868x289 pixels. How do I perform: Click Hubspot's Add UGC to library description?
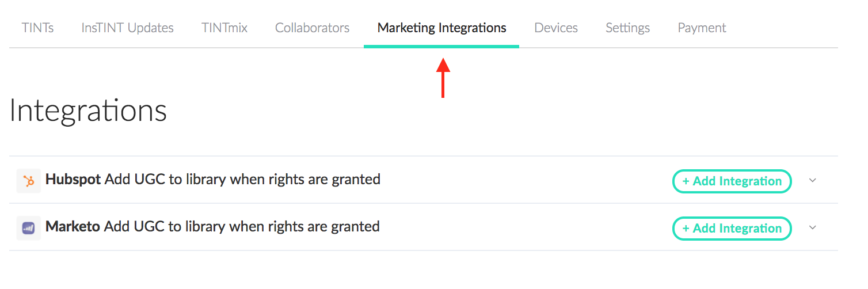pyautogui.click(x=242, y=180)
